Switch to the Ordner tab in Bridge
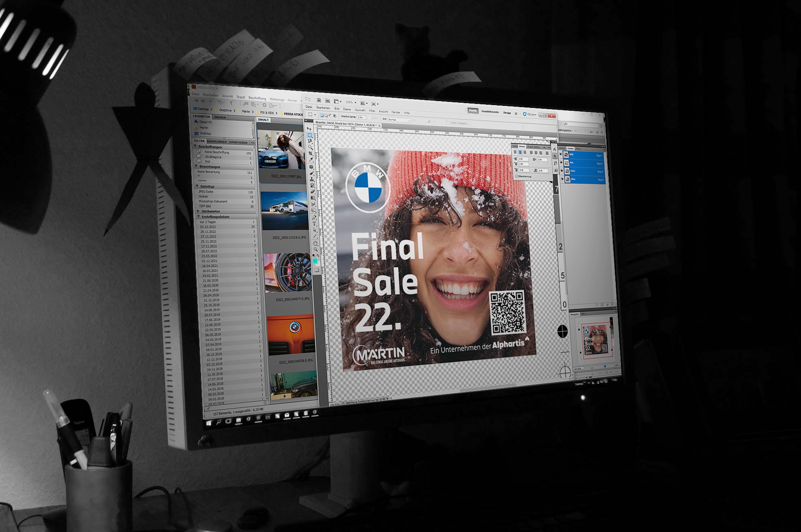 [x=220, y=117]
